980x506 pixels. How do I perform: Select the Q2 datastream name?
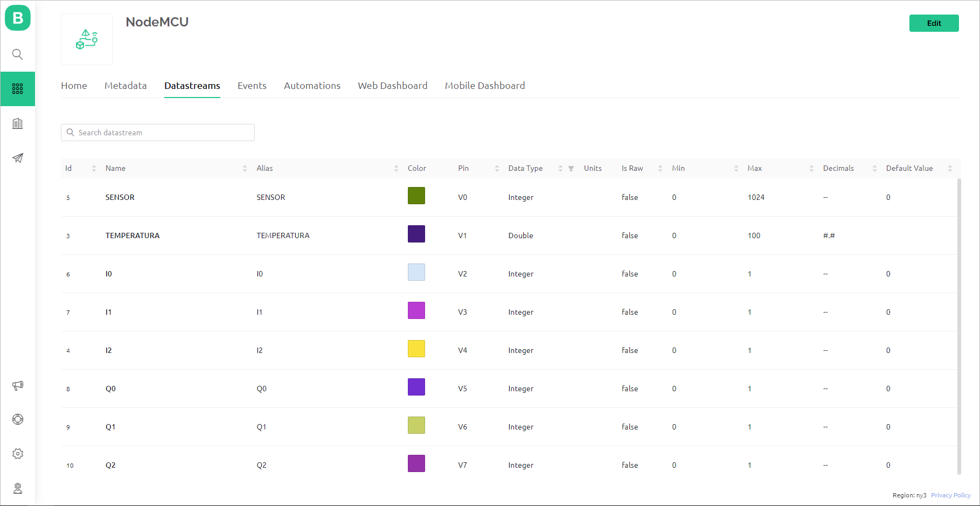(110, 465)
